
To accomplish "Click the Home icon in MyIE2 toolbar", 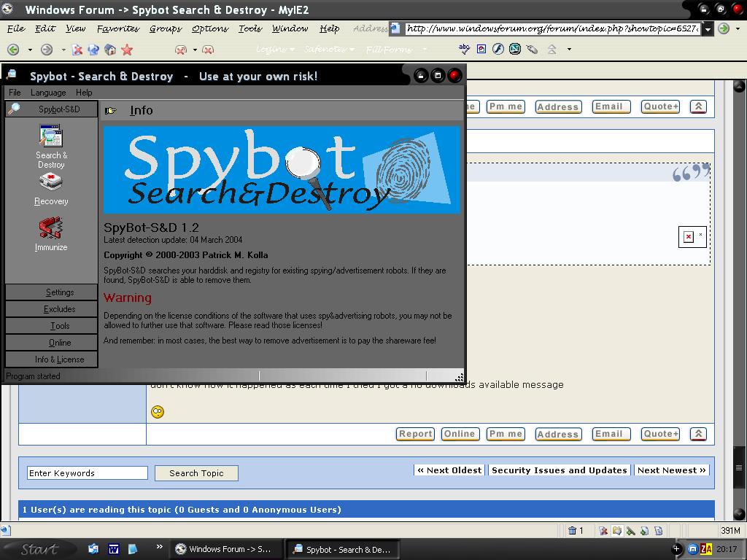I will pos(110,50).
